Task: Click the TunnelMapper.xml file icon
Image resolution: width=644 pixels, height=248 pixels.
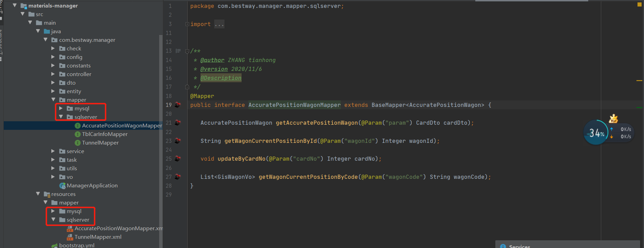Action: 70,237
